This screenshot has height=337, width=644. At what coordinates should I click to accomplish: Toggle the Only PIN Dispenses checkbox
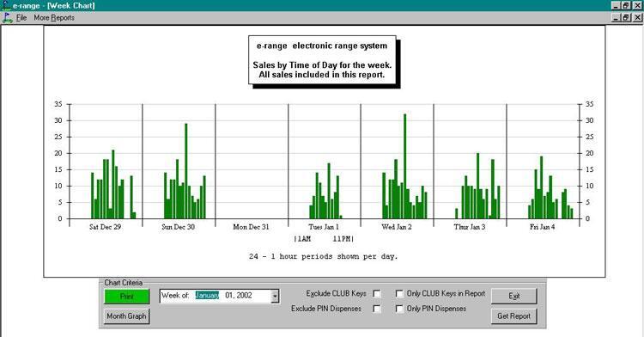[399, 309]
